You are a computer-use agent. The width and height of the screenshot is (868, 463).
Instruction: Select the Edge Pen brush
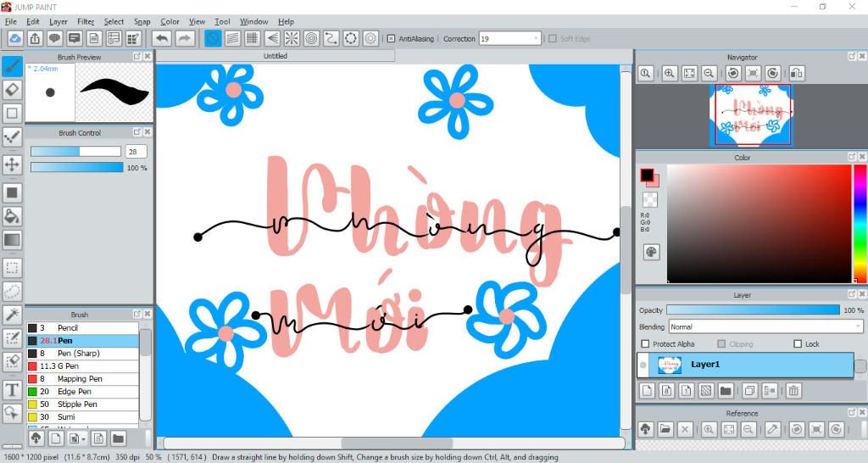(x=82, y=392)
